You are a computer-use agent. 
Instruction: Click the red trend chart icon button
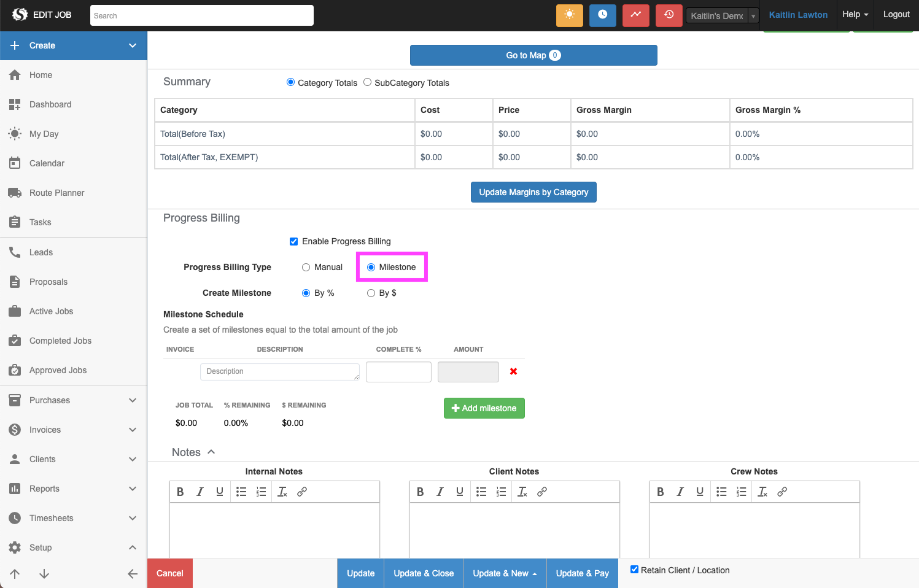pos(635,15)
